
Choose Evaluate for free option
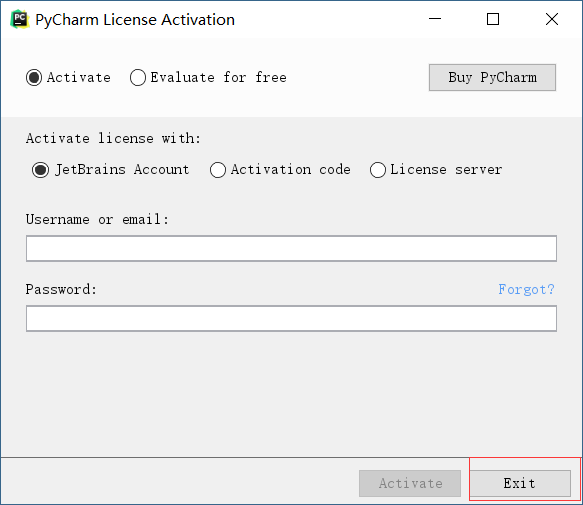(208, 78)
